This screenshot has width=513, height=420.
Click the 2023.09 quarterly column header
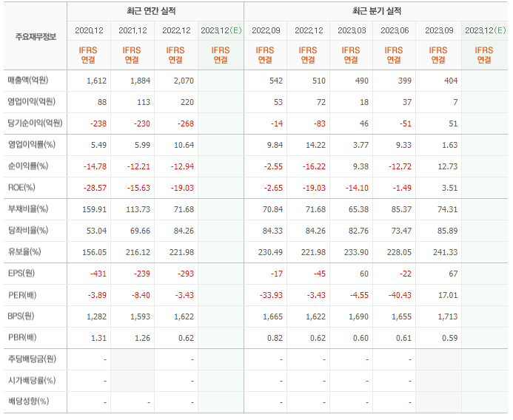(439, 31)
